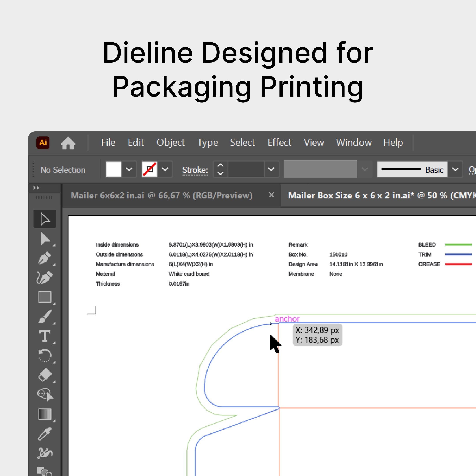Select the Curvature tool
Image resolution: width=476 pixels, height=476 pixels.
45,277
